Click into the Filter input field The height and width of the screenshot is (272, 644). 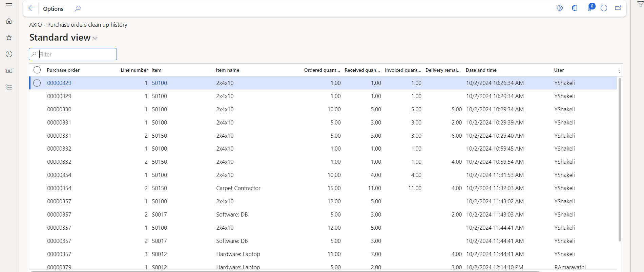77,54
